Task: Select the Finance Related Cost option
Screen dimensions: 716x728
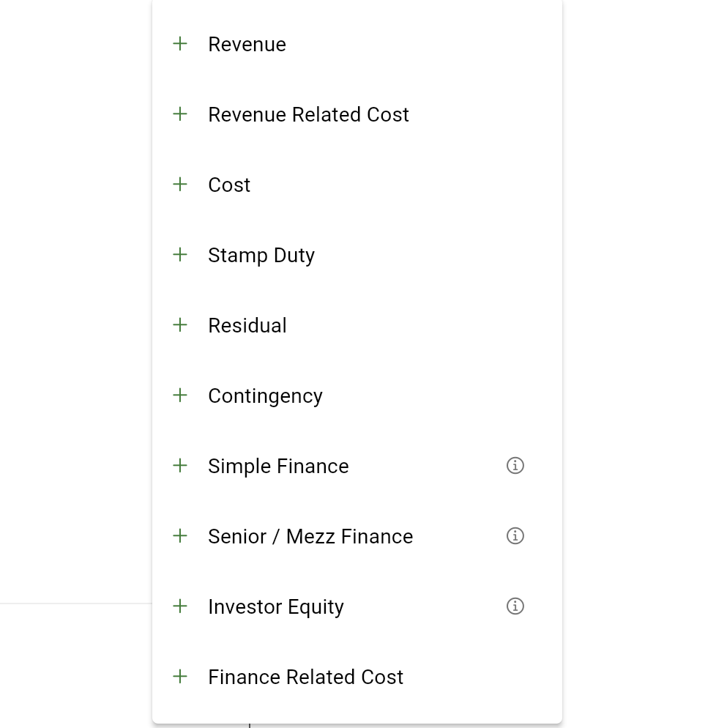Action: point(305,677)
